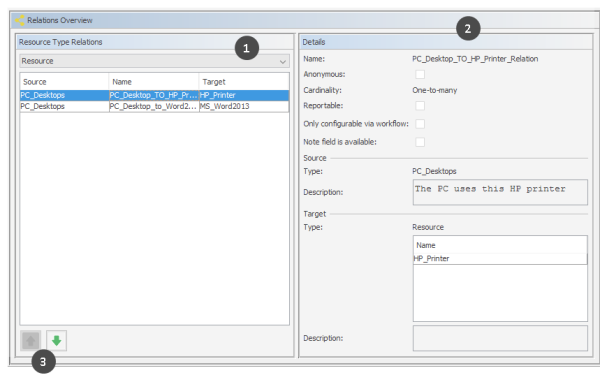Toggle the Anonymous checkbox
Viewport: 600px width, 382px height.
tap(420, 74)
